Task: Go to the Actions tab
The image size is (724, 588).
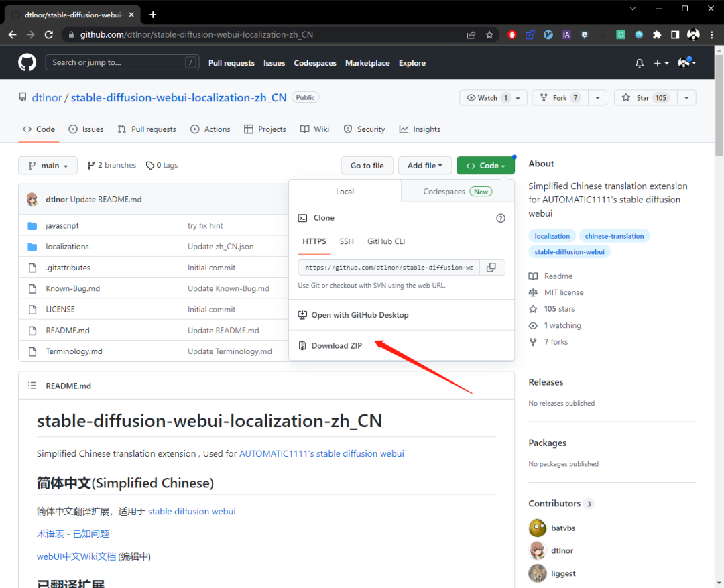Action: point(210,129)
